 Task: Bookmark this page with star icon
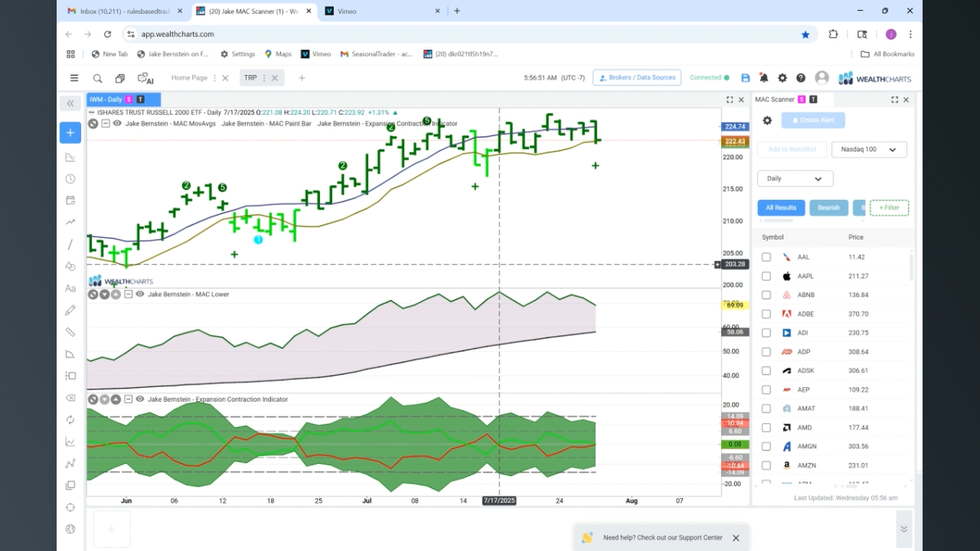click(805, 34)
